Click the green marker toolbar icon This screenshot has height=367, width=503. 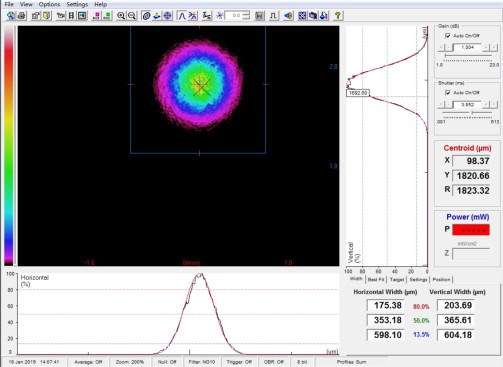(x=107, y=15)
